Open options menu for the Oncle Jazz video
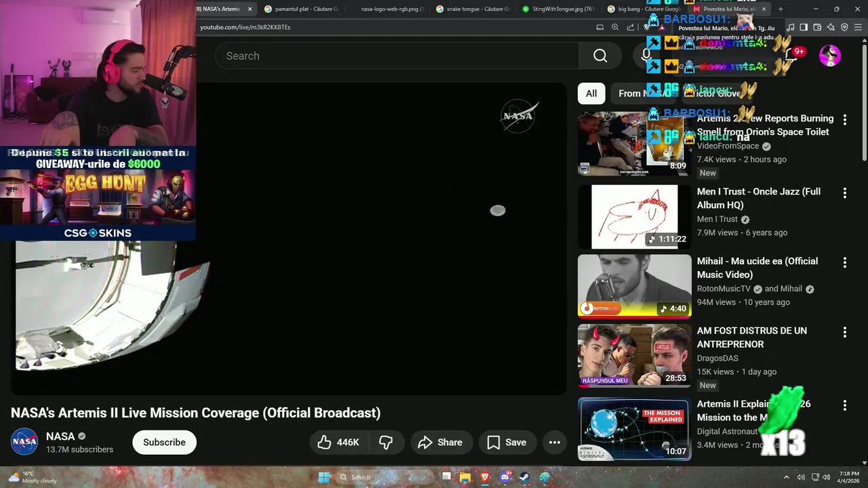 click(845, 193)
